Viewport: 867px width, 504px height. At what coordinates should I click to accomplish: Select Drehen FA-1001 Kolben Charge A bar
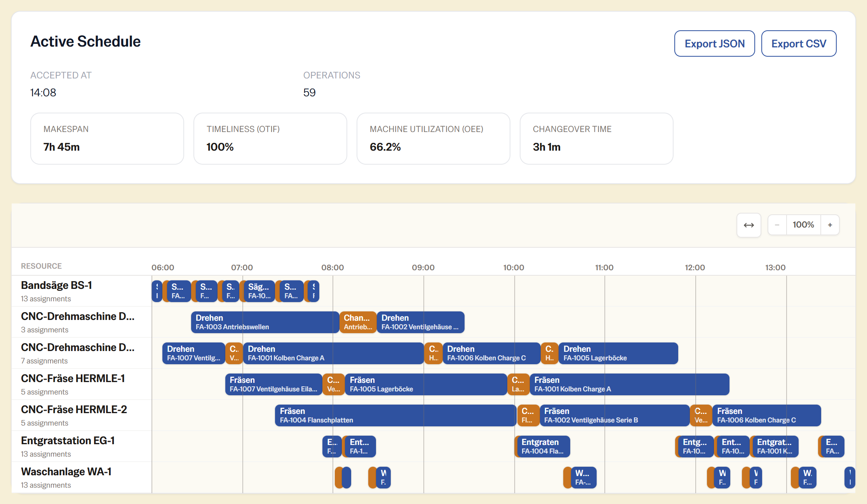pyautogui.click(x=333, y=353)
